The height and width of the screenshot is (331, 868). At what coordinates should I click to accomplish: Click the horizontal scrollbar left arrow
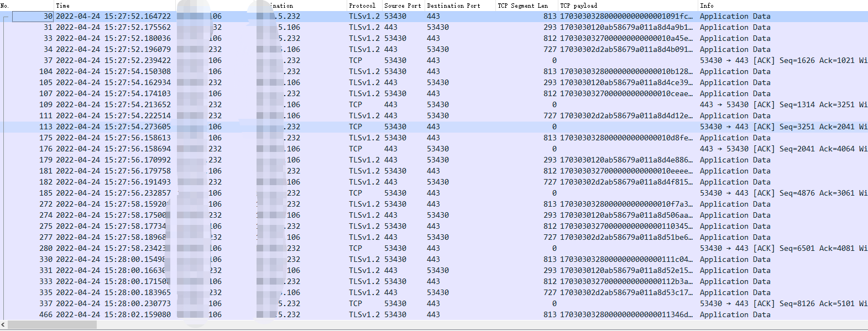[3, 325]
